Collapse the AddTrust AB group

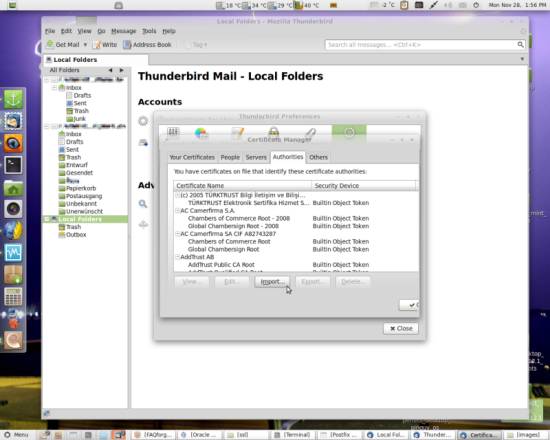coord(177,257)
